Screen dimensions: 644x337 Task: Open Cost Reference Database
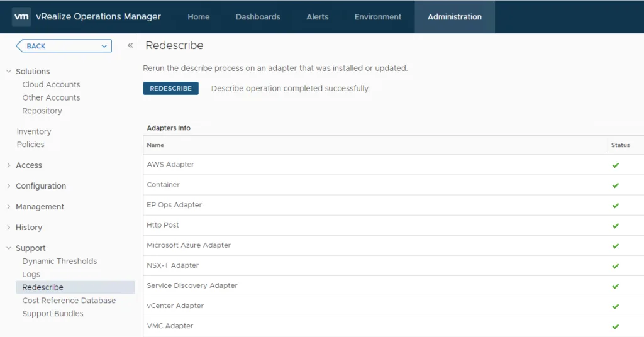point(69,301)
